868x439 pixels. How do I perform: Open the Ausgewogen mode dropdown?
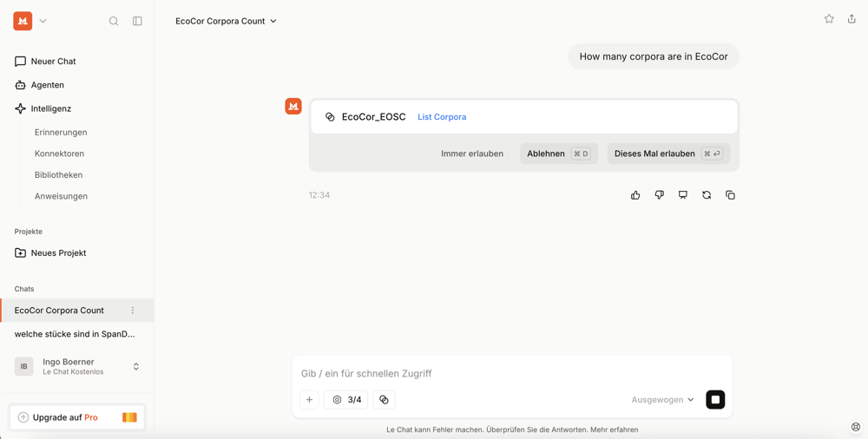coord(662,400)
